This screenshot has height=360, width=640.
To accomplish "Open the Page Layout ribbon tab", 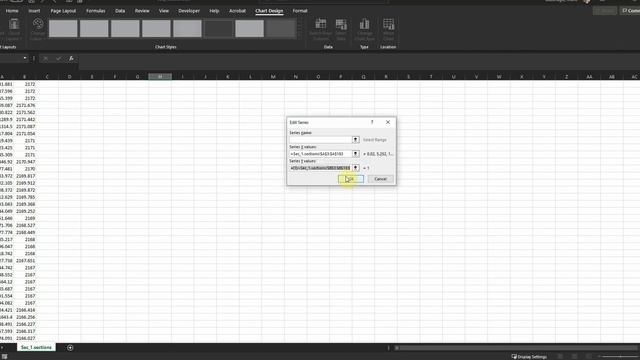I will (x=63, y=11).
